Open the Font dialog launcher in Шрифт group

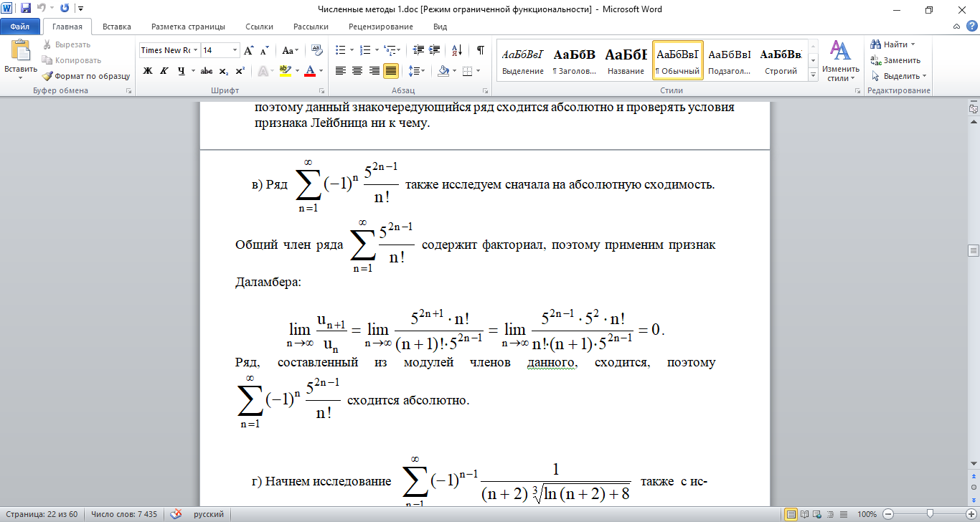point(321,91)
